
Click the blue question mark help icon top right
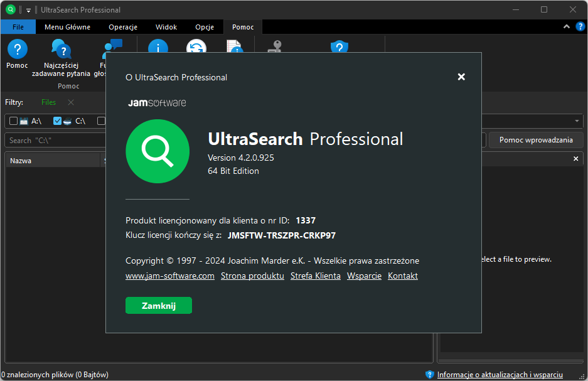(580, 26)
